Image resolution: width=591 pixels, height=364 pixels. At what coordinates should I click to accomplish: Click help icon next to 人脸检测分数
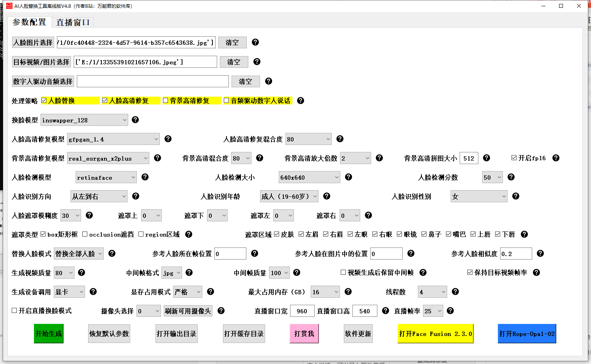pos(511,177)
